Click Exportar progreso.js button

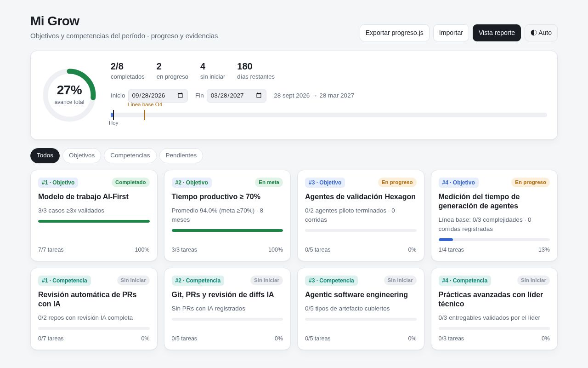pyautogui.click(x=395, y=33)
